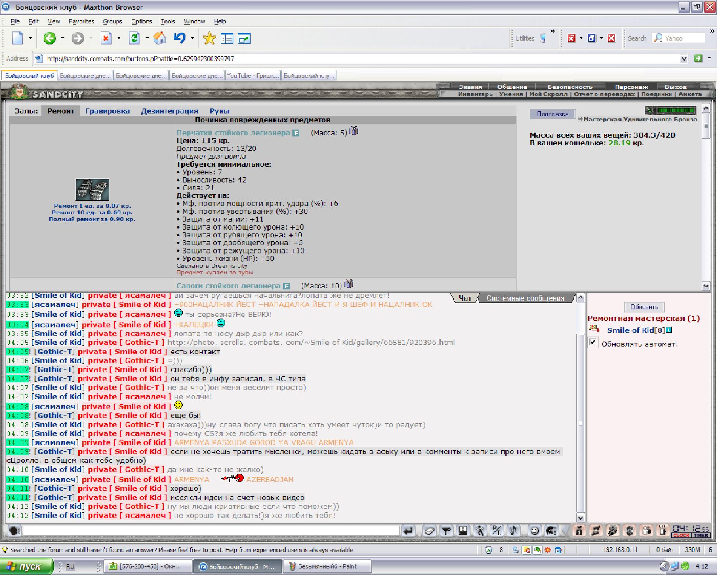Stop loading with the red X page icon
Viewport: 728px width, 575px height.
[x=106, y=38]
